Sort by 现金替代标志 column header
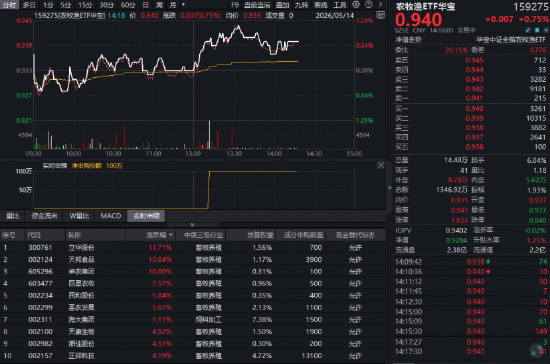 pyautogui.click(x=355, y=235)
